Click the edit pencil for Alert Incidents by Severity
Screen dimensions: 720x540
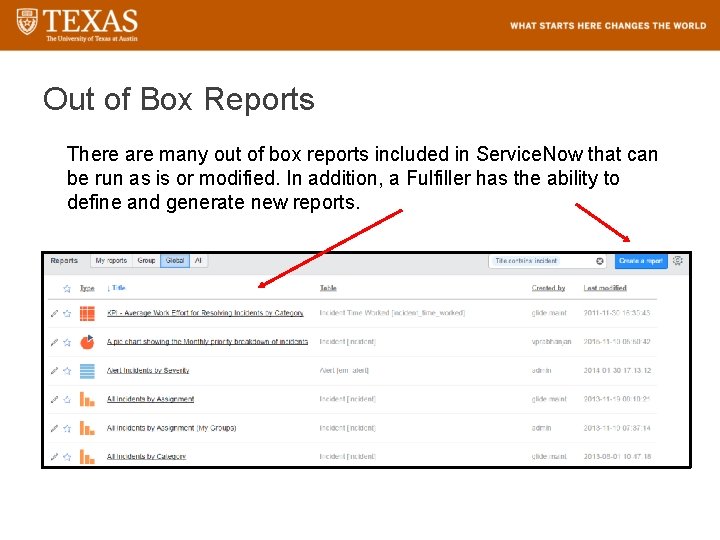click(x=54, y=371)
